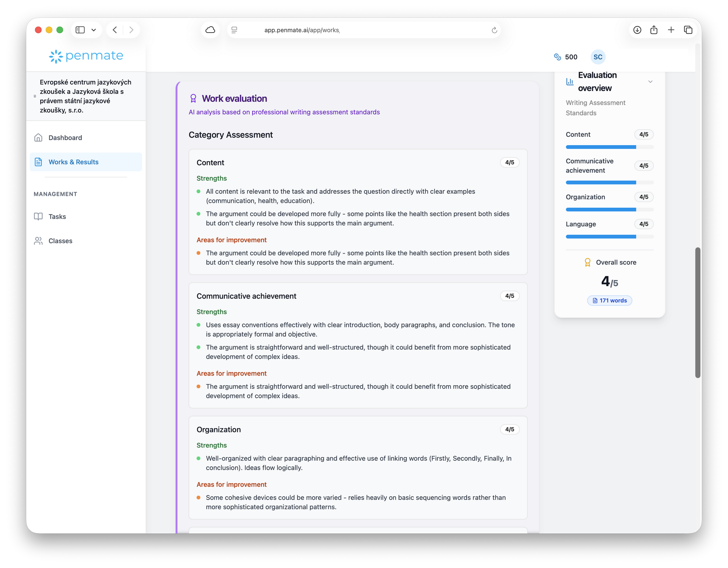Reload the page with refresh icon
The image size is (728, 568).
[494, 30]
